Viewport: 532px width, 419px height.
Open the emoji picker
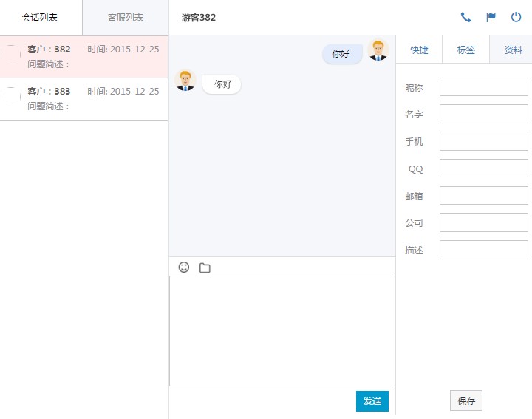(x=184, y=267)
